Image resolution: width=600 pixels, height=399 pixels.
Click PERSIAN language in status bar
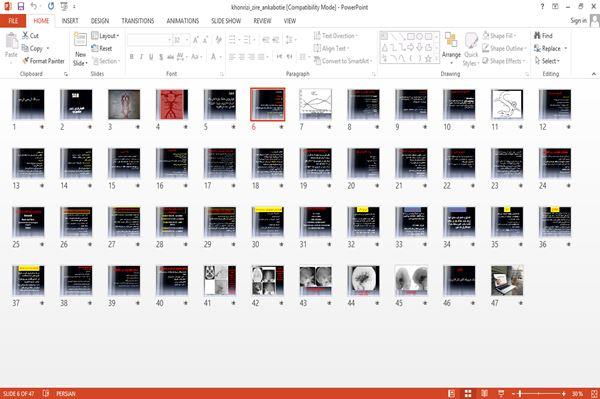pyautogui.click(x=66, y=393)
